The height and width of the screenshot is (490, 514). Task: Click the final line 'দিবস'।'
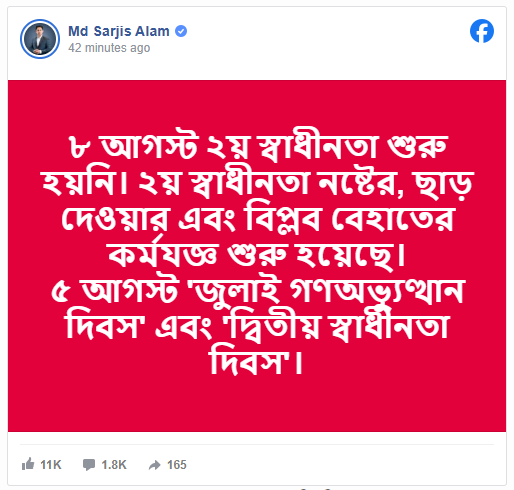pos(256,360)
